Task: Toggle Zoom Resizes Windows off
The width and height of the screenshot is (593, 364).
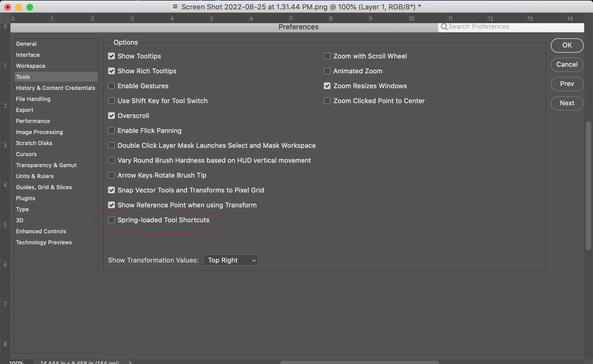Action: [327, 86]
